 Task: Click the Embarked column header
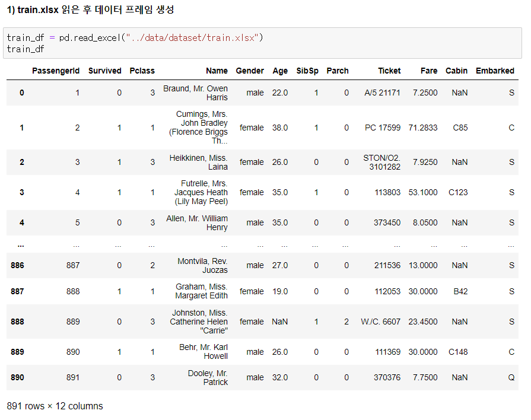click(495, 71)
